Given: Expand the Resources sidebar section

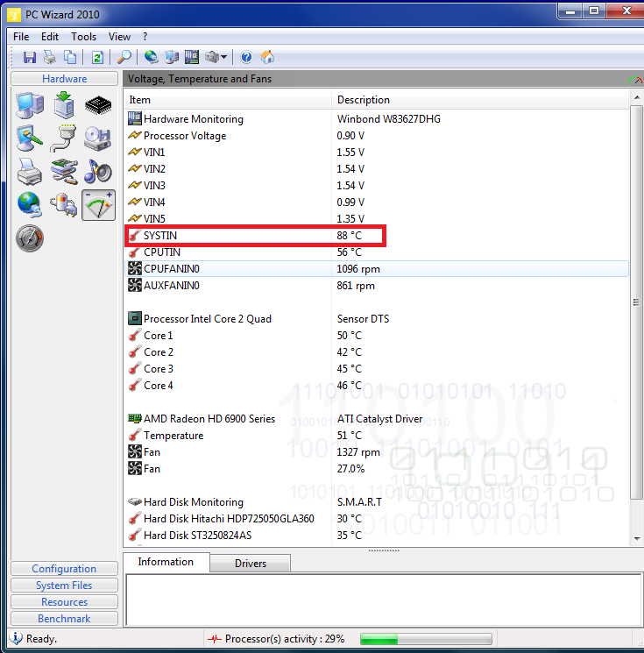Looking at the screenshot, I should pos(64,602).
